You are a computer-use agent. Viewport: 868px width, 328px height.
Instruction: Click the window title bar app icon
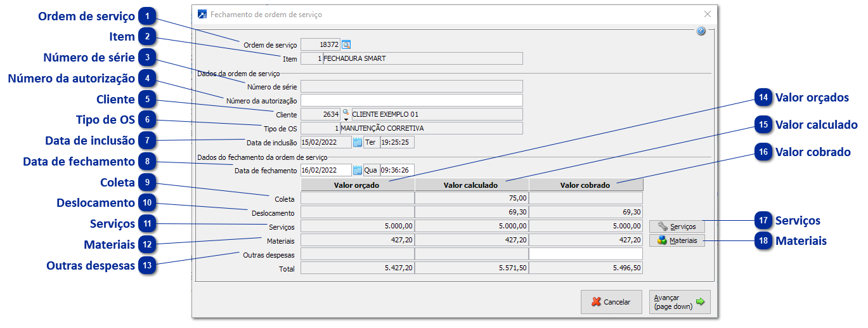[x=202, y=14]
